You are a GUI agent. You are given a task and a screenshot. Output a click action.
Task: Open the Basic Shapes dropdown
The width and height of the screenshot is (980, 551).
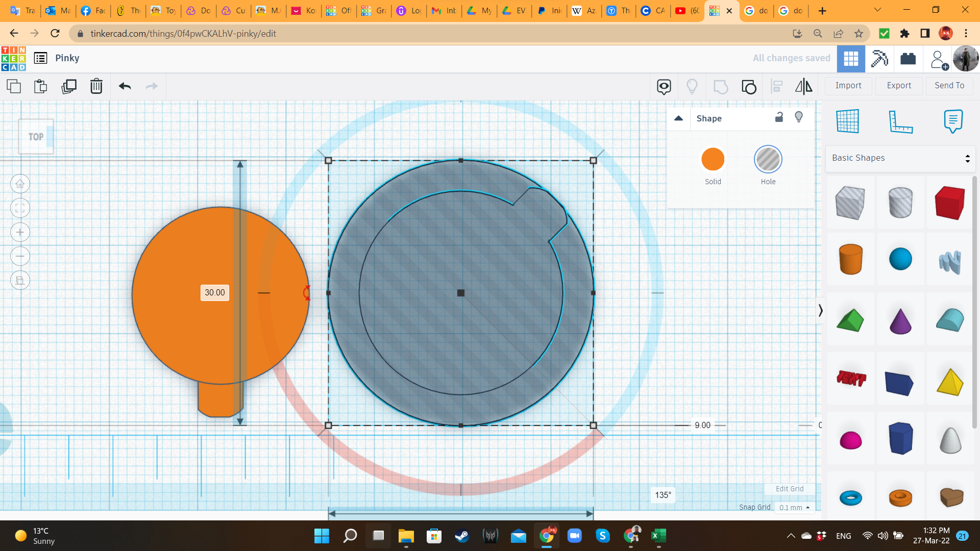pyautogui.click(x=900, y=158)
